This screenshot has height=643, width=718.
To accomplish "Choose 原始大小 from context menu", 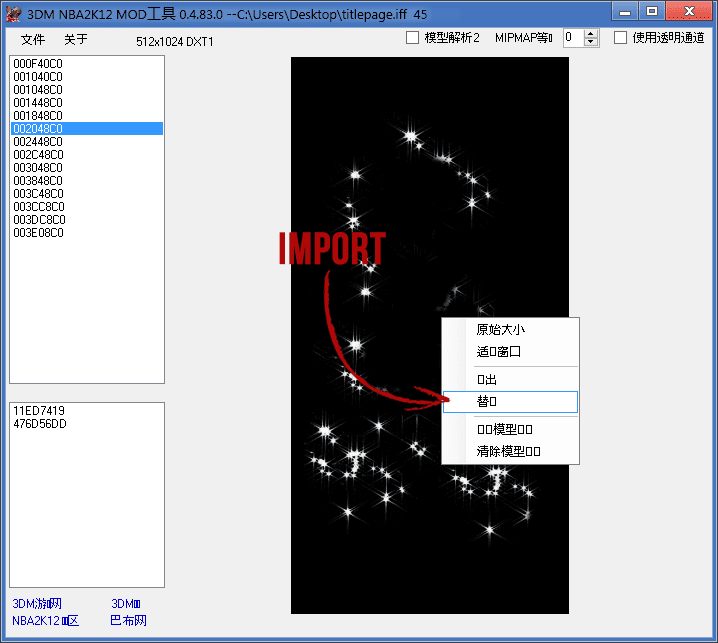I will (x=510, y=329).
